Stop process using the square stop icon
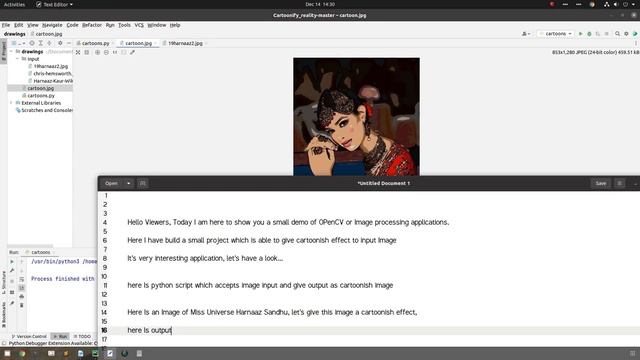640x360 pixels. 607,34
